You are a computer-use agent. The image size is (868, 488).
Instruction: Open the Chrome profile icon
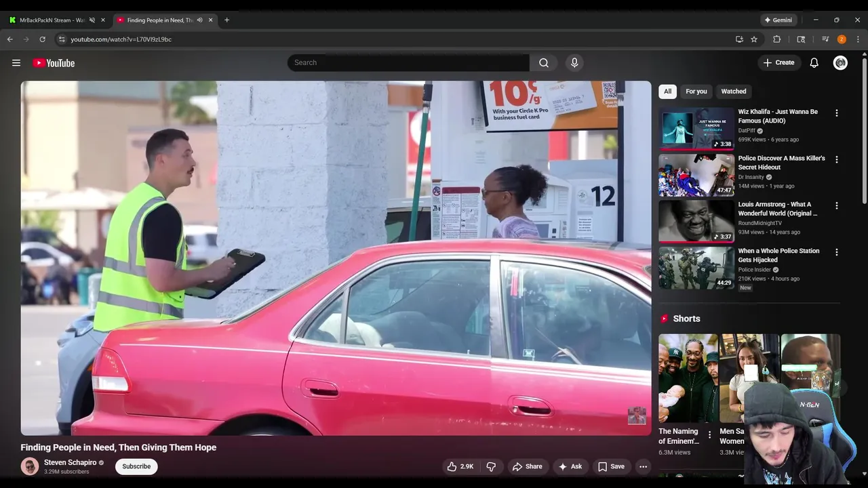tap(842, 39)
